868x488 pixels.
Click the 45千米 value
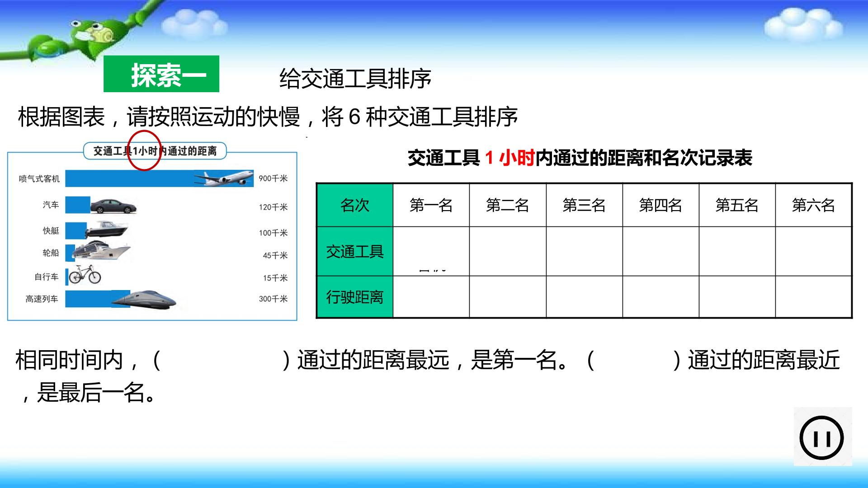(275, 256)
